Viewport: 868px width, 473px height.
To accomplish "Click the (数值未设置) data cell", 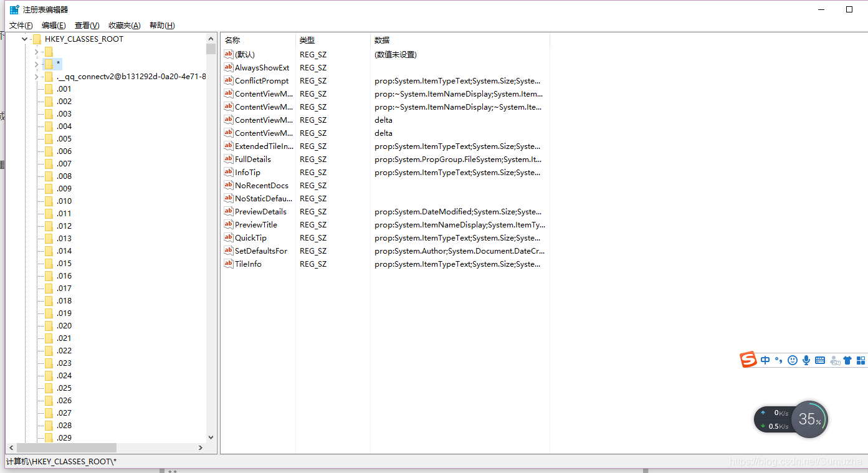I will (x=396, y=54).
